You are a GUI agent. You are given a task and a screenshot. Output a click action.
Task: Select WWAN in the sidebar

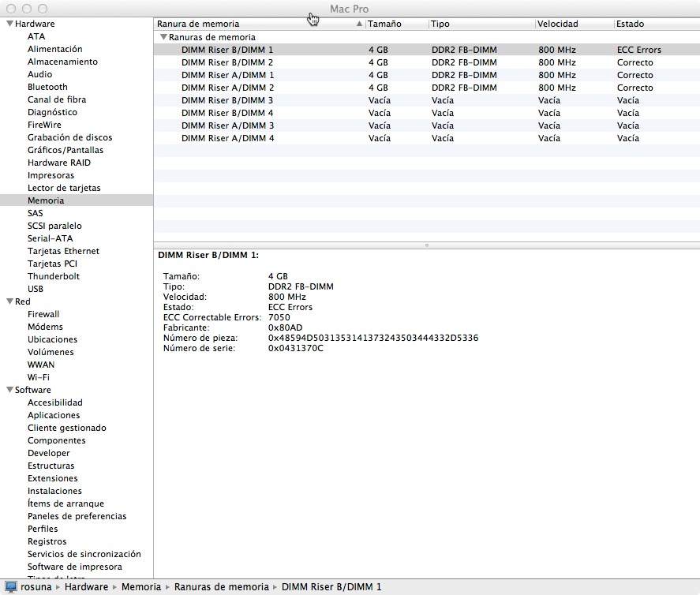(40, 365)
